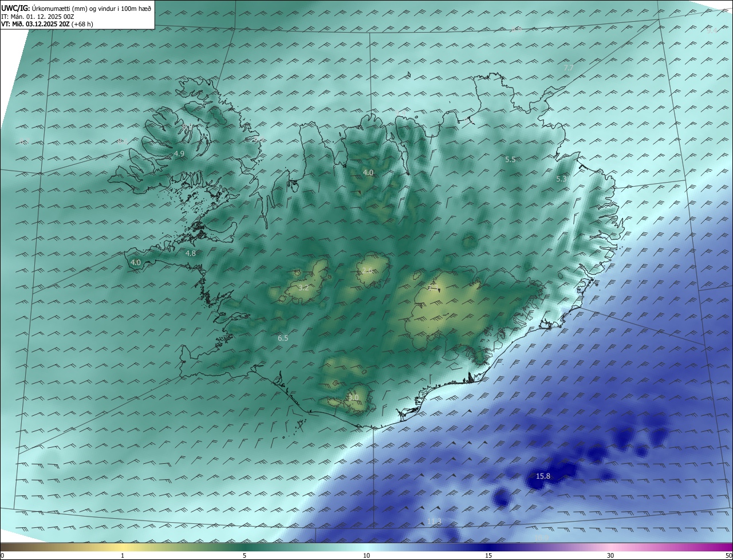Click the 15 tick on the colour scale
The width and height of the screenshot is (733, 560).
[x=488, y=555]
